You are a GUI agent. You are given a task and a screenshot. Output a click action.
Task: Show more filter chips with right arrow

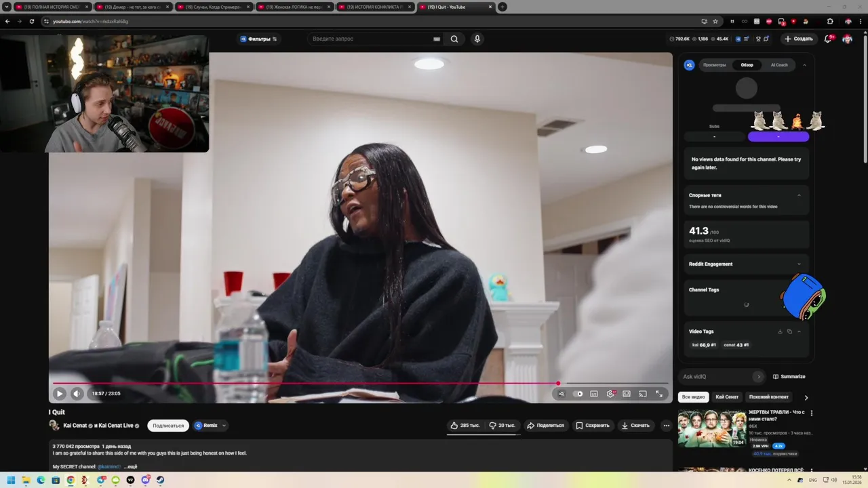click(x=806, y=397)
